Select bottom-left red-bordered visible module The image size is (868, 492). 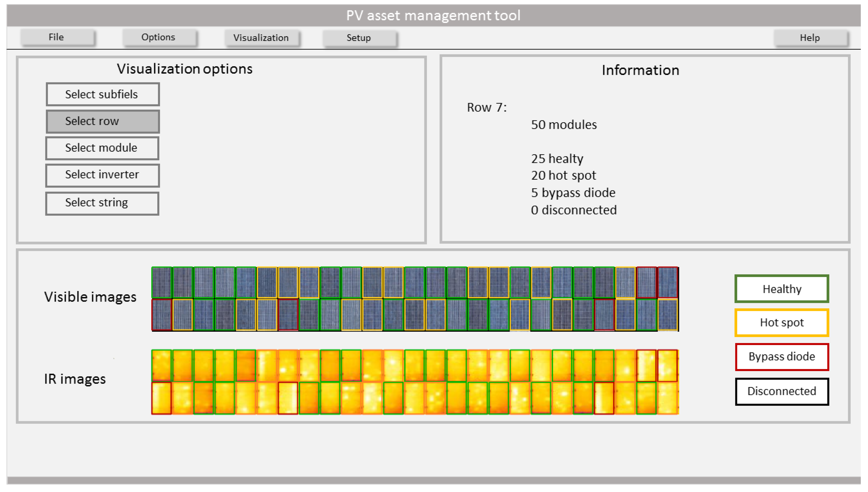tap(162, 315)
